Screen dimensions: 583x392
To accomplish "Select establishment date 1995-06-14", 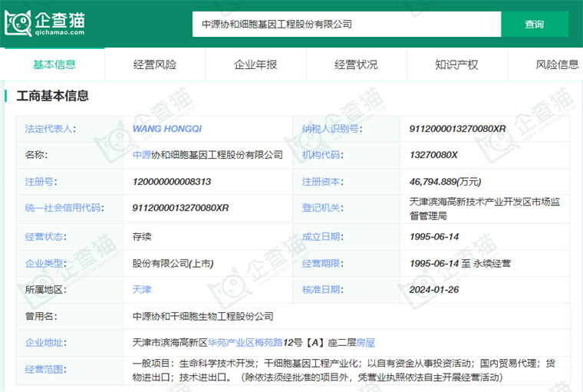I will [434, 236].
